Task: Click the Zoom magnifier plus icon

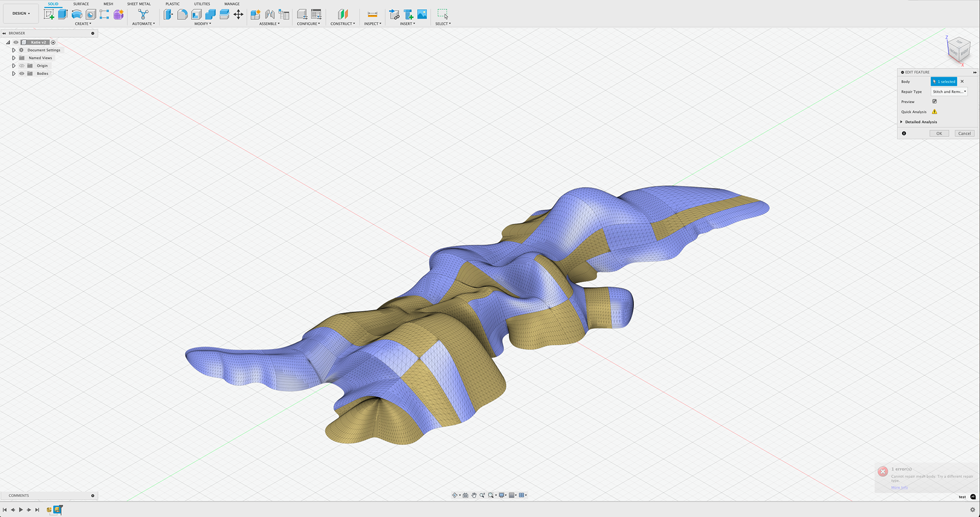Action: [482, 495]
